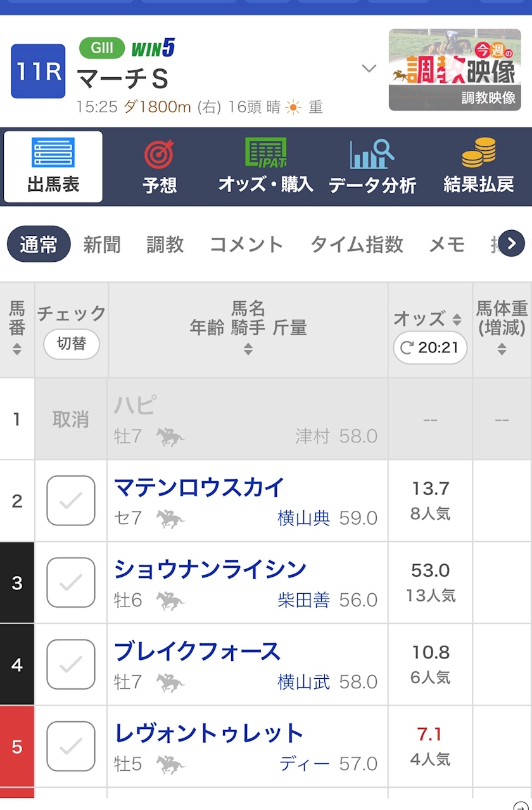Check the box for ショウナンライシン

point(71,582)
